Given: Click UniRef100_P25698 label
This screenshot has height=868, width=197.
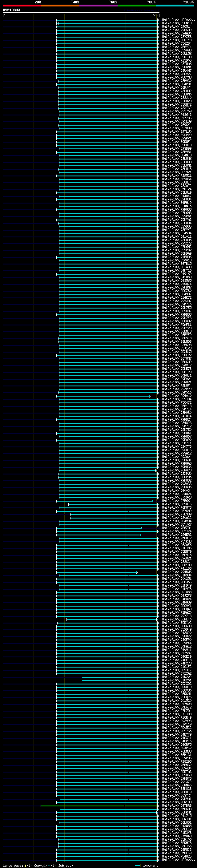Looking at the screenshot, I should [176, 345].
